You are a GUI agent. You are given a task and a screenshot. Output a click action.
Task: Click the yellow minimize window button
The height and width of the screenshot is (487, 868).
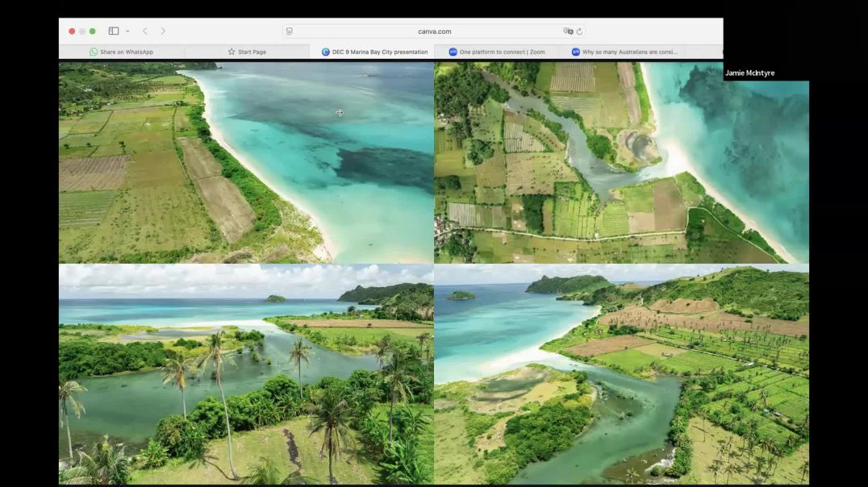(x=82, y=31)
